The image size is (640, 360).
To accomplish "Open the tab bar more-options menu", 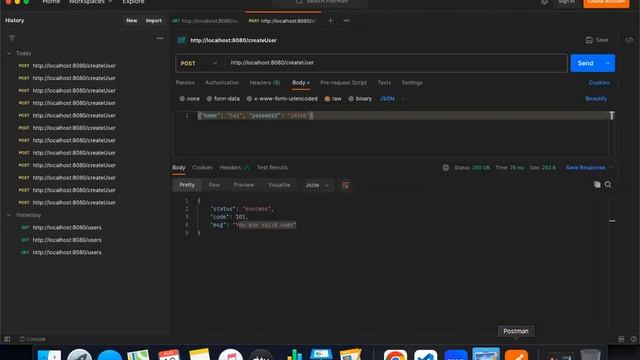I will [347, 20].
